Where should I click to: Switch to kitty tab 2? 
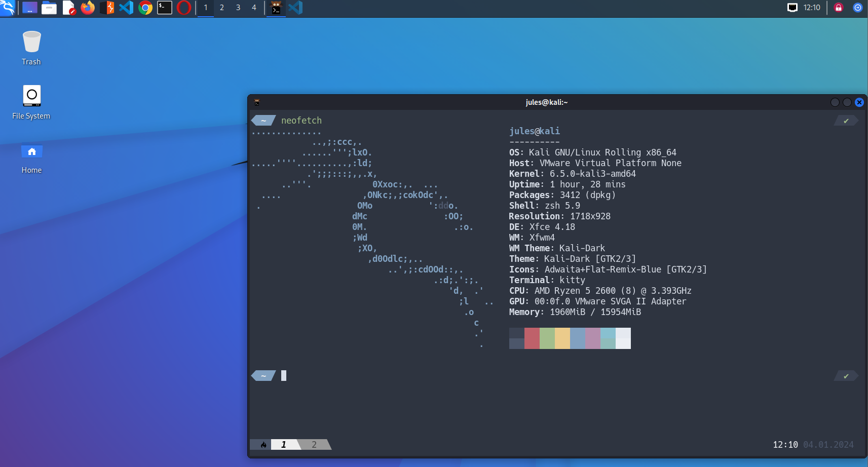pyautogui.click(x=314, y=445)
